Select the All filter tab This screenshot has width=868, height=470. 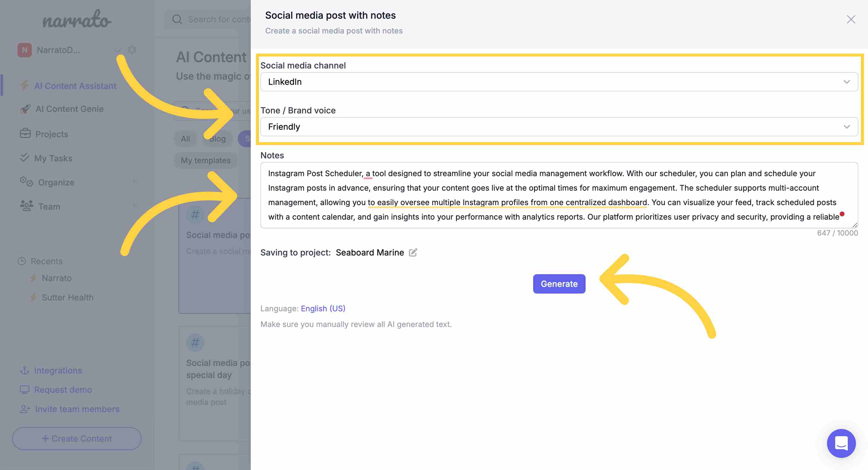(185, 138)
